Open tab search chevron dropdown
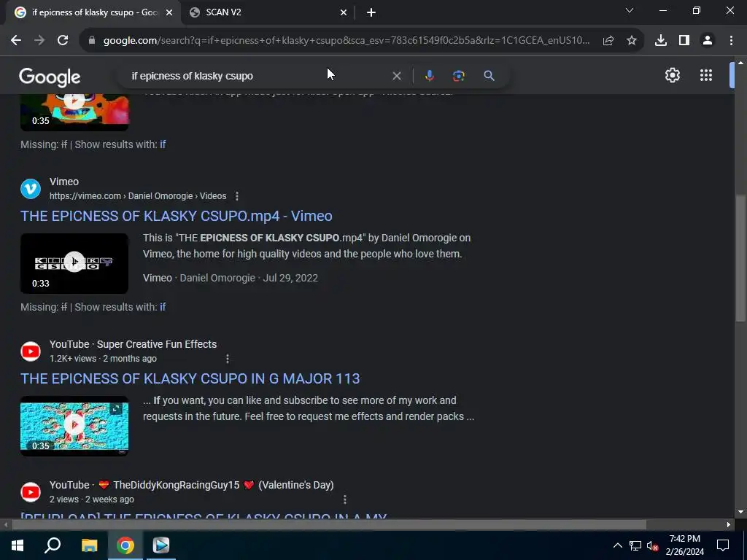Image resolution: width=747 pixels, height=560 pixels. [630, 10]
